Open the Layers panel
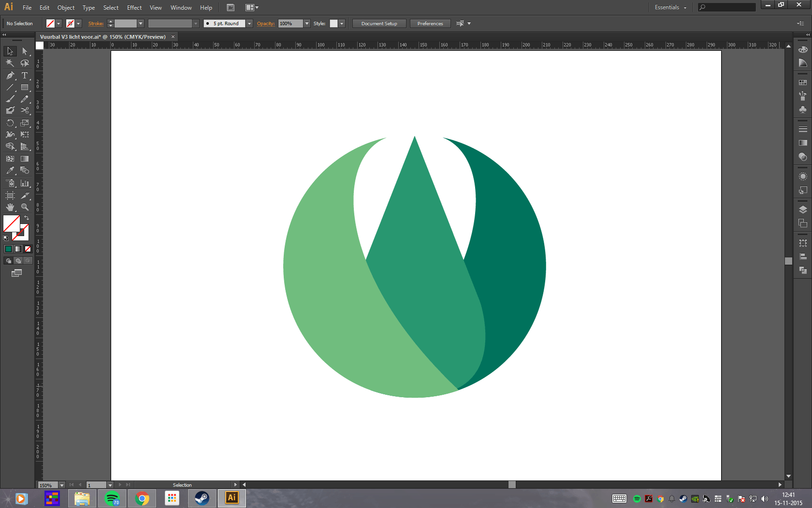 point(803,209)
